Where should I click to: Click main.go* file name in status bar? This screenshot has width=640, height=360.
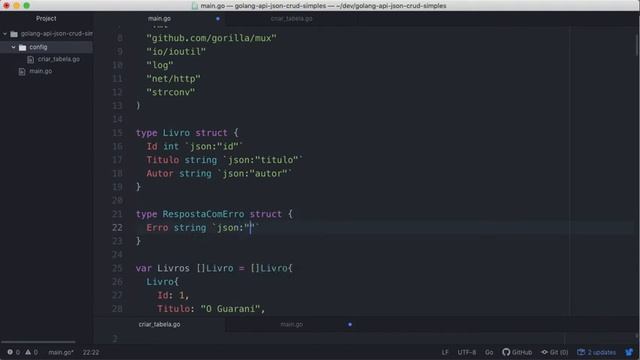(x=61, y=352)
